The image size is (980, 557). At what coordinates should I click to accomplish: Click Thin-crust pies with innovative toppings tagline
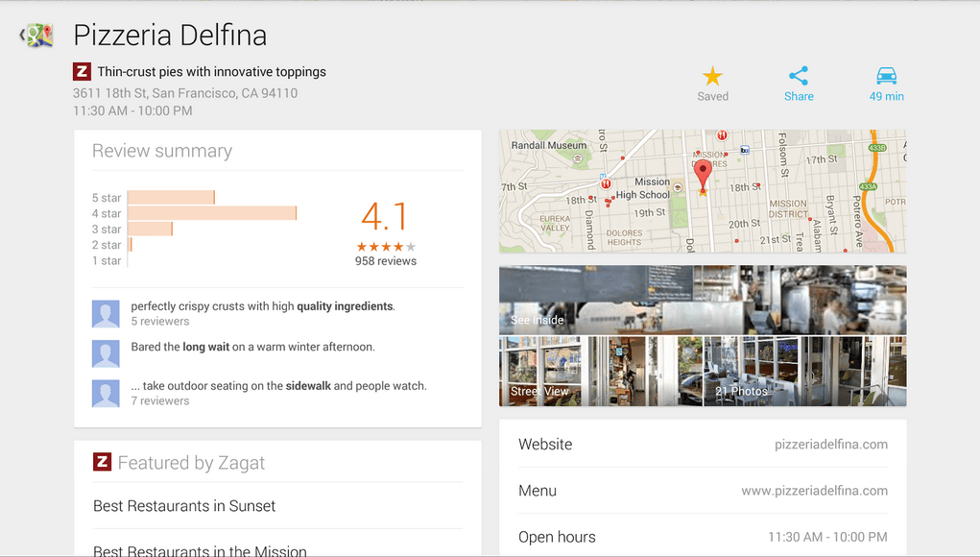211,72
